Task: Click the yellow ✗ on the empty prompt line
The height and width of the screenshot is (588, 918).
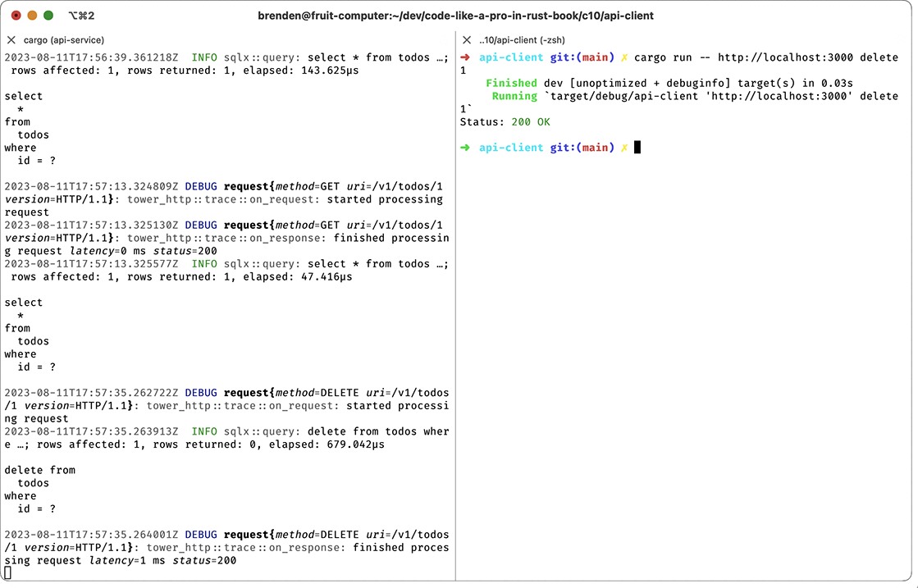Action: coord(624,148)
